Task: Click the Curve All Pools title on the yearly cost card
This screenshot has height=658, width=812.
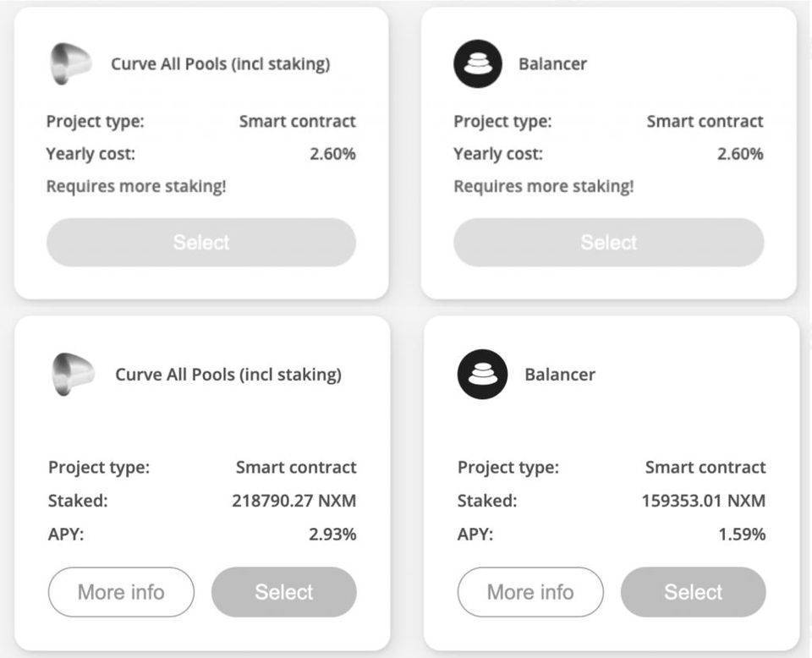Action: 220,64
